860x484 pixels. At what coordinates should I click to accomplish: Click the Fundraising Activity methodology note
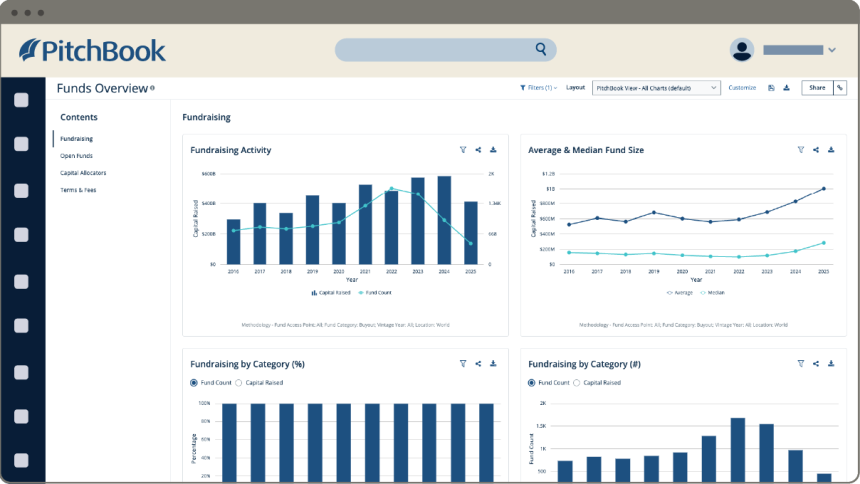coord(346,325)
